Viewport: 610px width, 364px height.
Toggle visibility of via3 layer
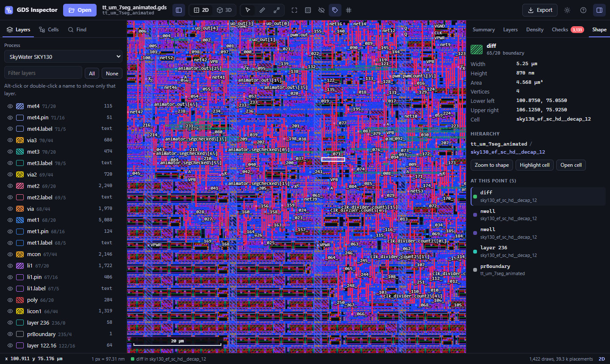tap(10, 140)
